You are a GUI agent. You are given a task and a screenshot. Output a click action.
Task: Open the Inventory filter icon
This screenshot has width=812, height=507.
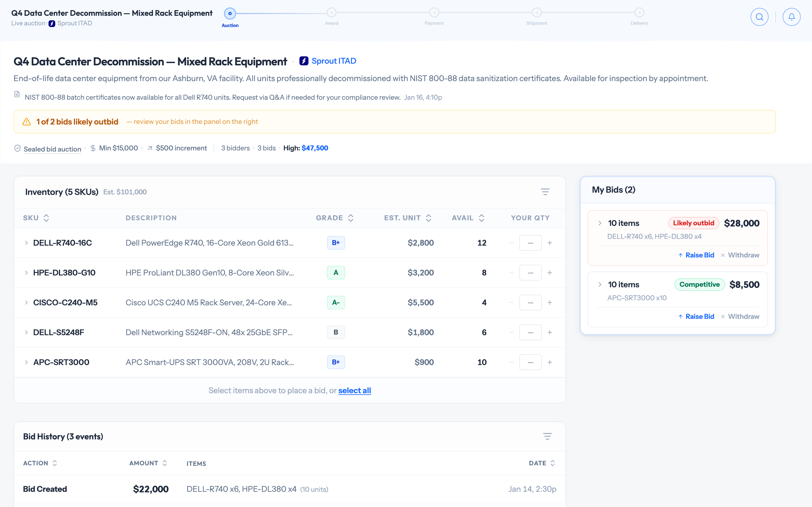tap(545, 192)
